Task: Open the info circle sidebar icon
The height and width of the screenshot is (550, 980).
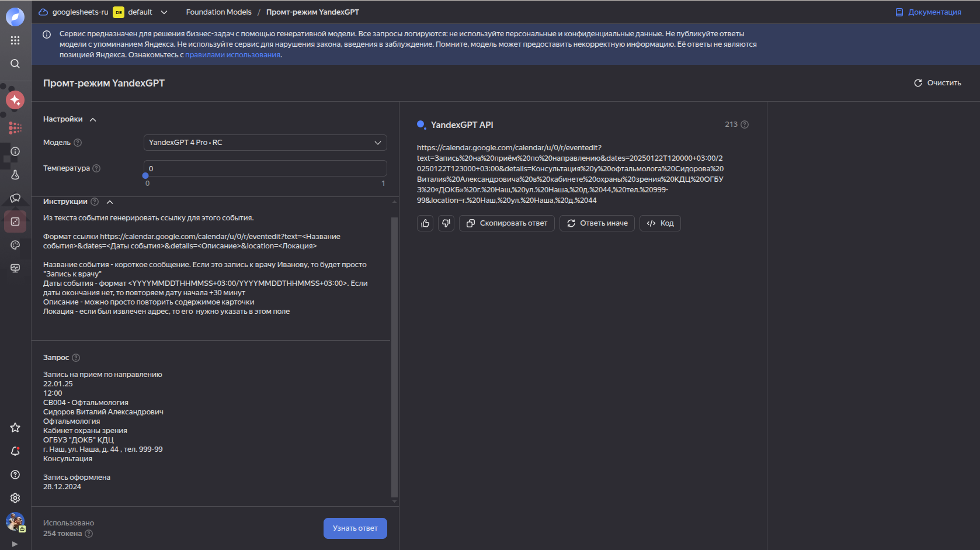Action: pos(15,151)
